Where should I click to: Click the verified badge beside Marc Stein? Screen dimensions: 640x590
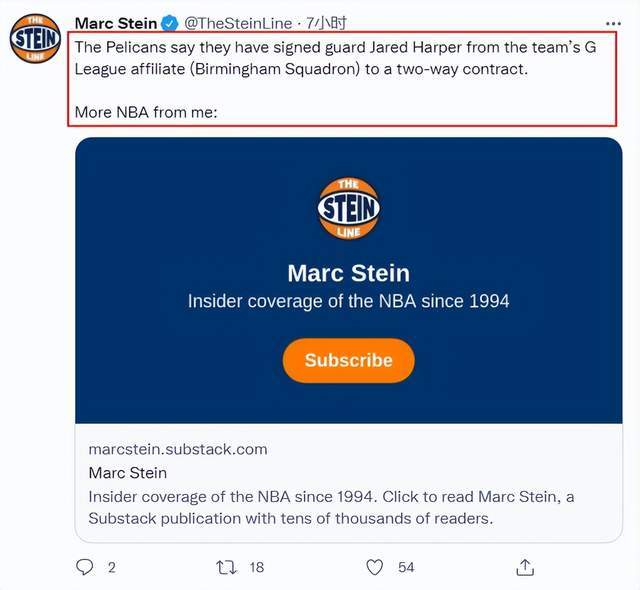(169, 23)
